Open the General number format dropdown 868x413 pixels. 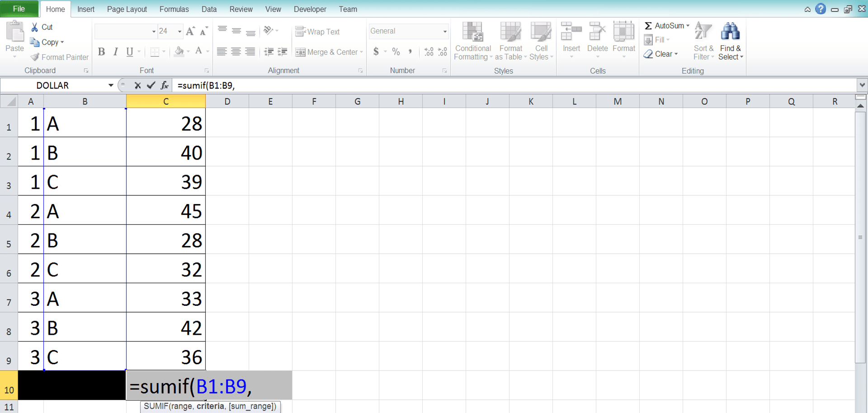pos(445,31)
